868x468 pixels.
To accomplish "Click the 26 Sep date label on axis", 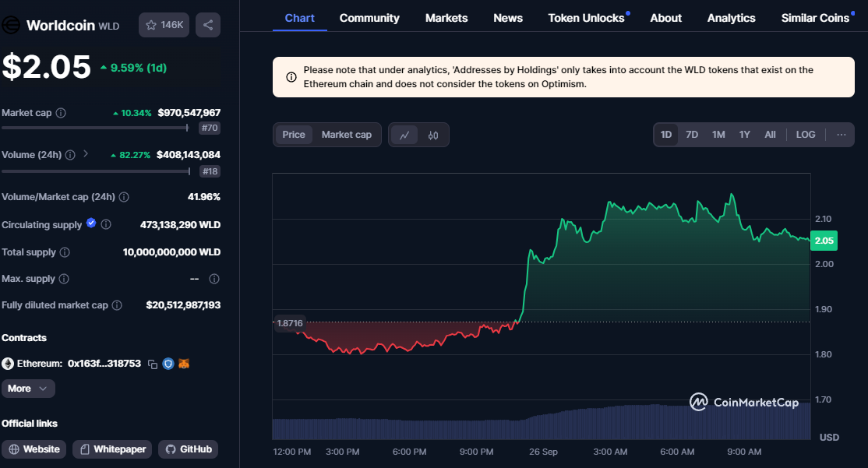I will click(x=543, y=452).
